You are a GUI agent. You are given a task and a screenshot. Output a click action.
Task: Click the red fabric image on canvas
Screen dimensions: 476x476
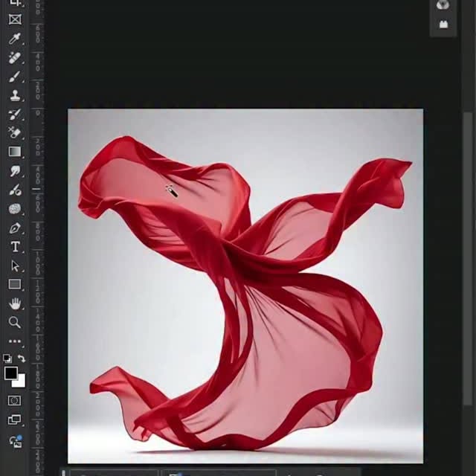click(x=245, y=286)
